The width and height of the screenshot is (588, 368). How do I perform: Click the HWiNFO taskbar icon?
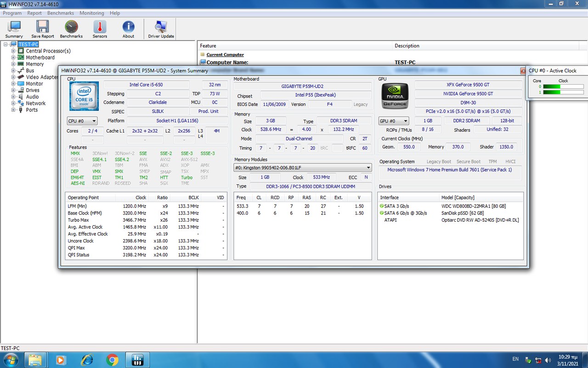click(x=138, y=359)
